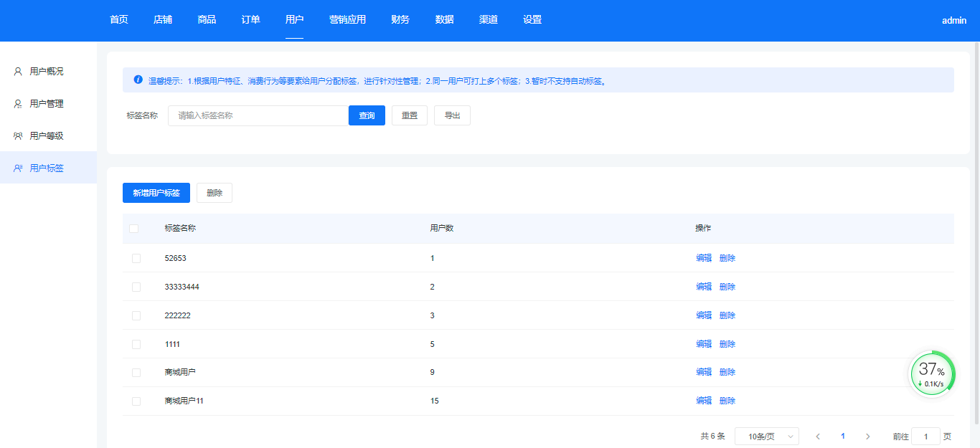Screen dimensions: 980x448
Task: Go to the next page arrow
Action: (867, 437)
